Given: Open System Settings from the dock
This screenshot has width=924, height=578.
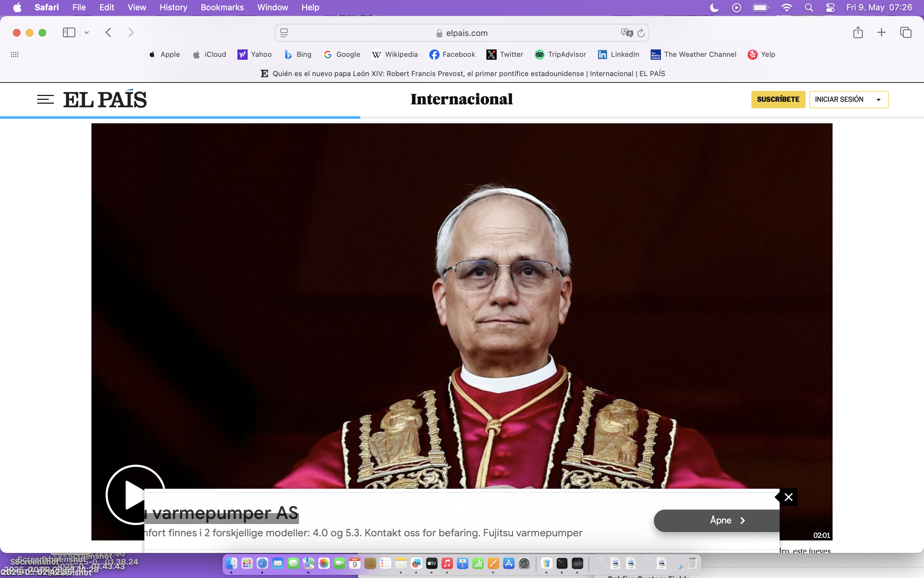Looking at the screenshot, I should [524, 563].
